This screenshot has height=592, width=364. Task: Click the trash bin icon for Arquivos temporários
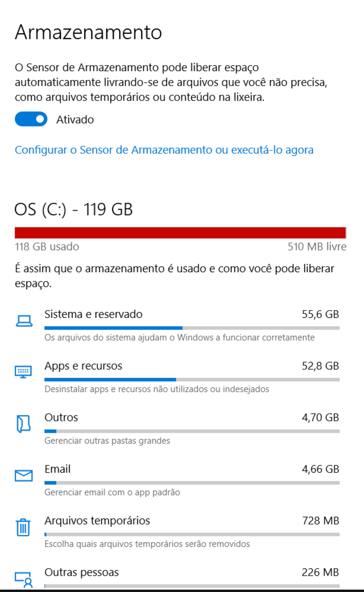coord(23,527)
